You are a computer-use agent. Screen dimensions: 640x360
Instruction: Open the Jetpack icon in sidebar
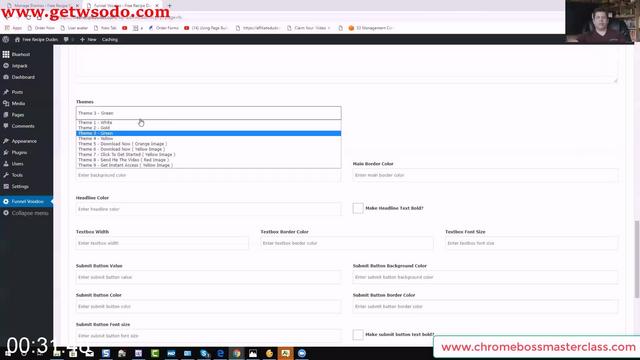6,66
